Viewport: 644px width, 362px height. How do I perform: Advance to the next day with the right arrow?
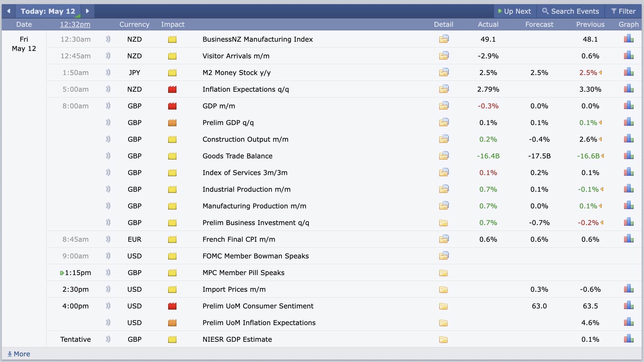87,11
